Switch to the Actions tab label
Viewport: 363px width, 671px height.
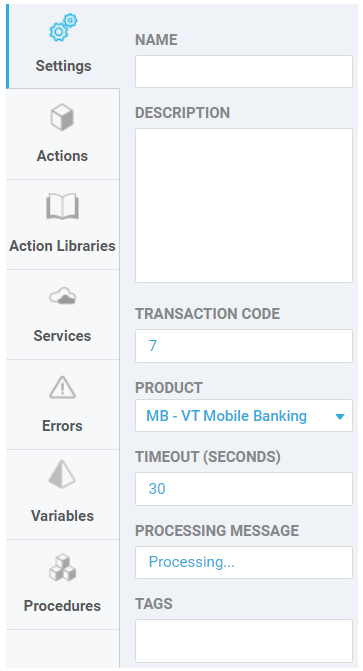[62, 156]
